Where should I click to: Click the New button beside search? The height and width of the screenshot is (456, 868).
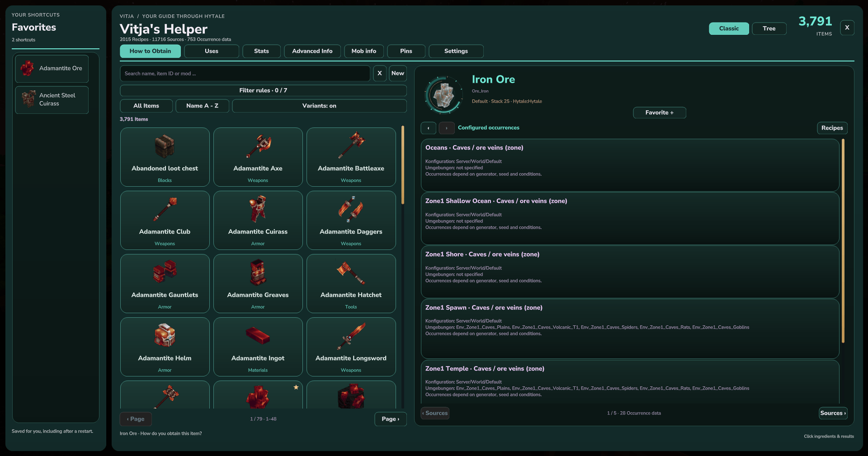[398, 73]
